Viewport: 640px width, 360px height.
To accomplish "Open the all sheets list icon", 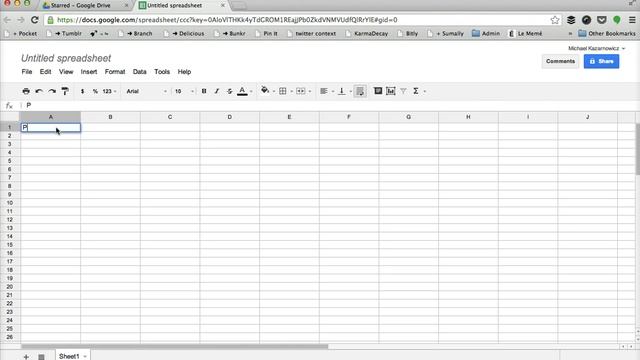I will [x=41, y=356].
